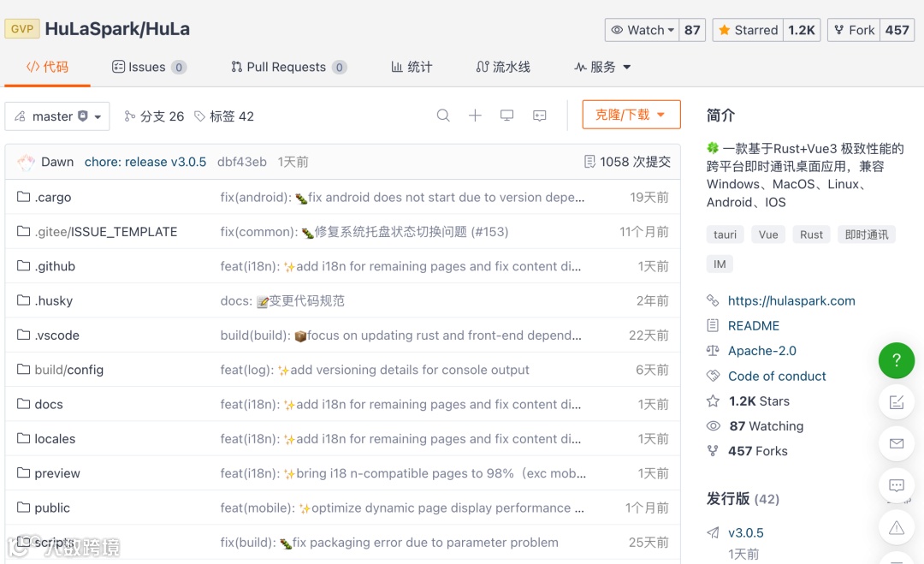Screen dimensions: 924x564
Task: Open the .gitee/ISSUE_TEMPLATE folder
Action: pos(105,232)
